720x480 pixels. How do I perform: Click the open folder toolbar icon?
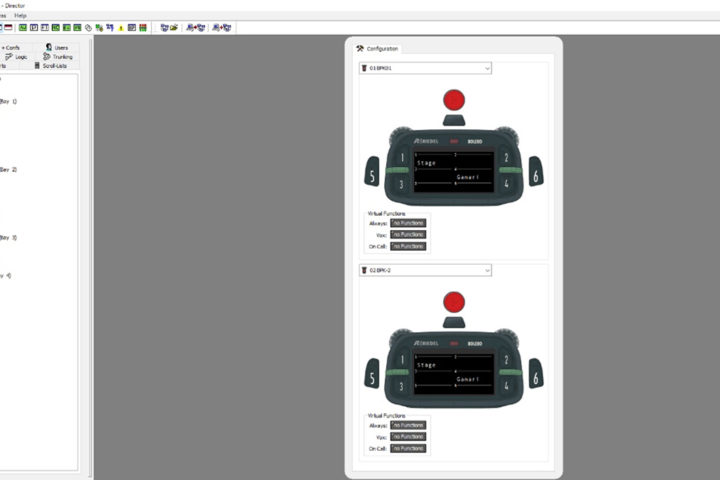(x=174, y=28)
